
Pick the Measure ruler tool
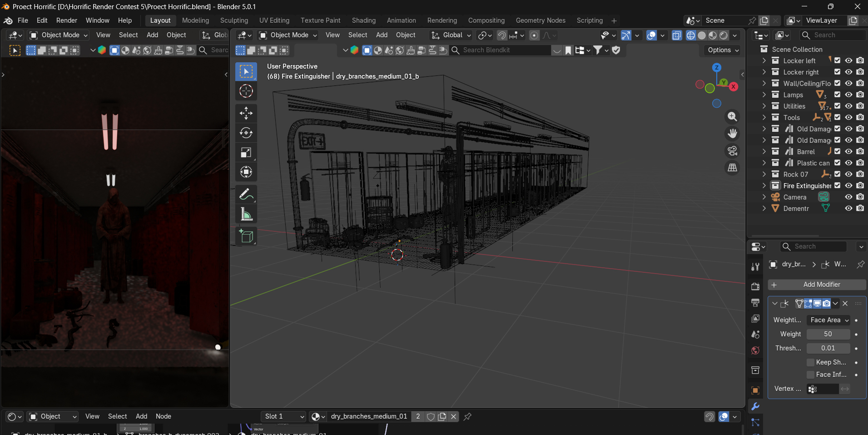[x=246, y=215]
